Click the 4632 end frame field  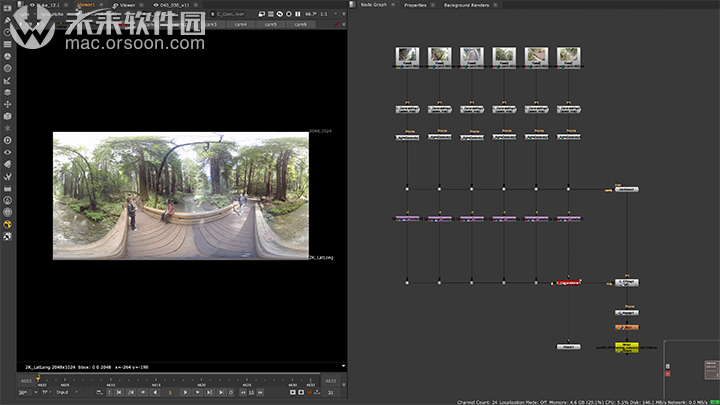[x=331, y=381]
